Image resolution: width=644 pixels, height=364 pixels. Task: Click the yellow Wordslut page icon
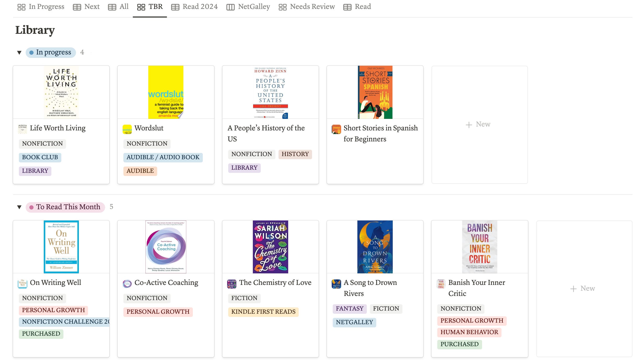[127, 129]
